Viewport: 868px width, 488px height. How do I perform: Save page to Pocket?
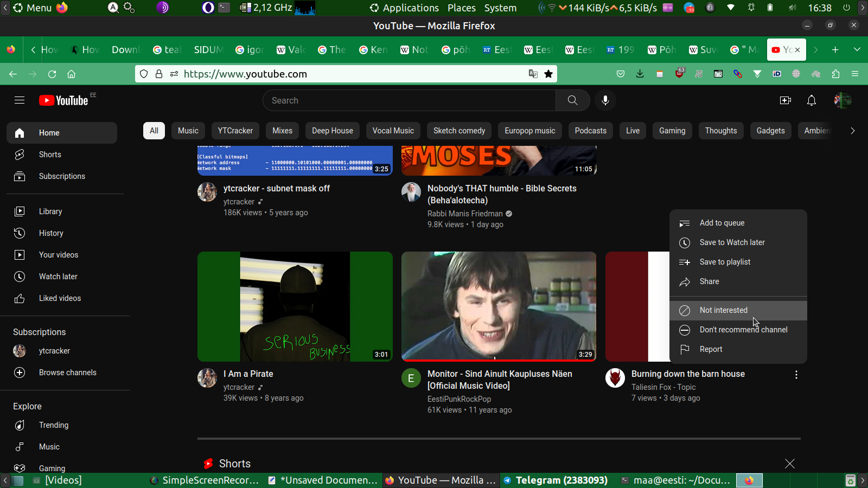click(621, 74)
